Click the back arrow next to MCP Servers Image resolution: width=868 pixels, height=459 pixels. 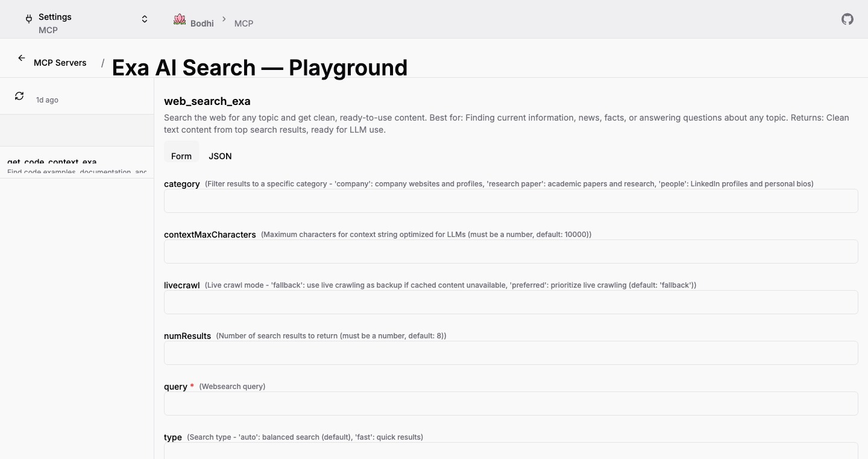coord(22,57)
